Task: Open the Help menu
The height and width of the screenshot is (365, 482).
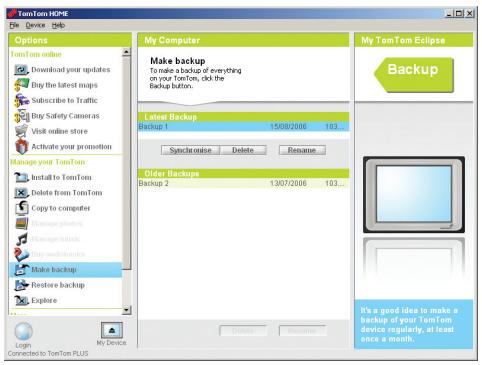Action: (58, 25)
